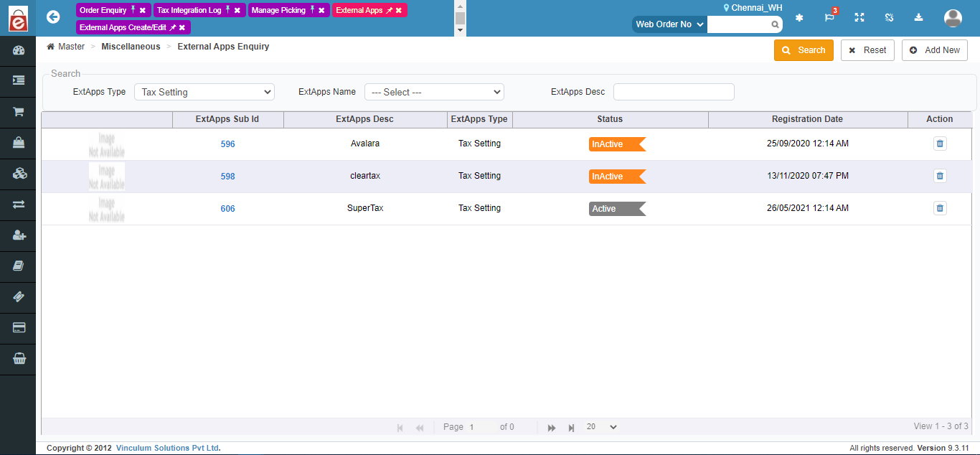The image size is (980, 455).
Task: Click Miscellaneous breadcrumb
Action: (x=131, y=47)
